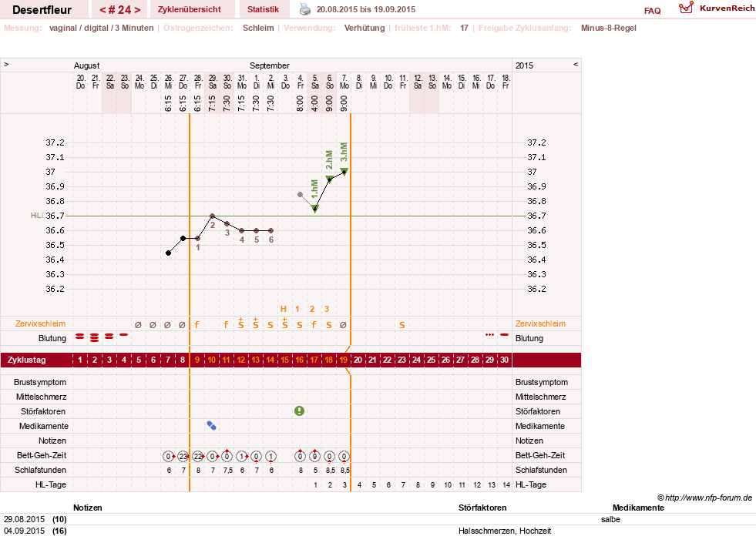Click the date range 20.08.2015 bis 19.09.2015

[x=366, y=9]
